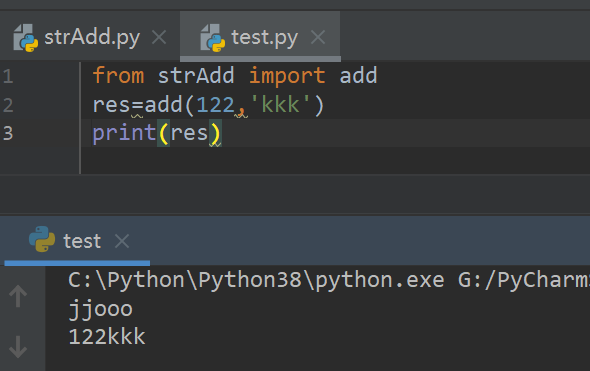Click the down arrow in run console
590x371 pixels.
[18, 347]
